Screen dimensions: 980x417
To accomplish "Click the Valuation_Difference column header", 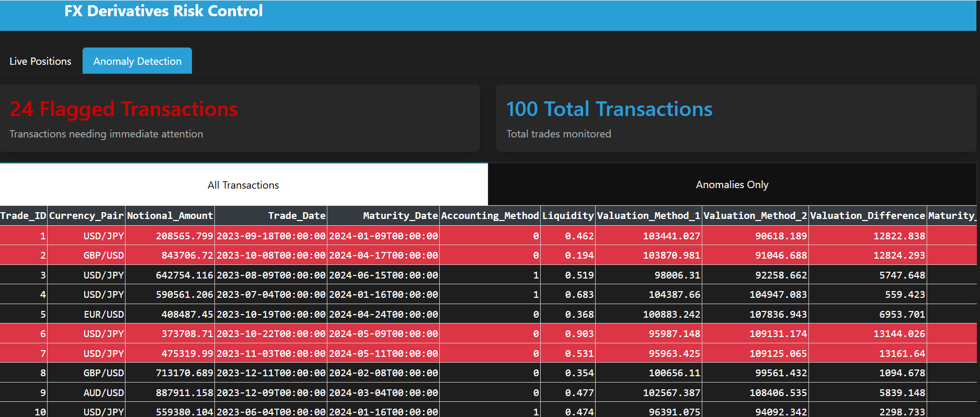I will pos(868,215).
